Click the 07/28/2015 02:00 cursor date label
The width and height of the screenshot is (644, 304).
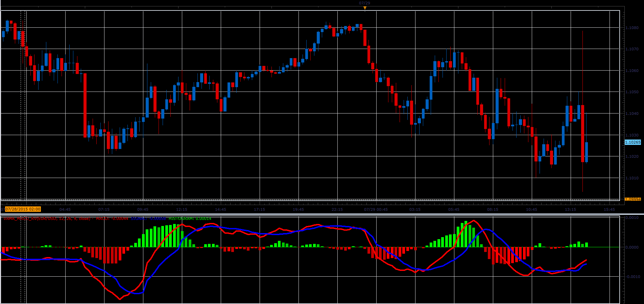click(x=23, y=209)
